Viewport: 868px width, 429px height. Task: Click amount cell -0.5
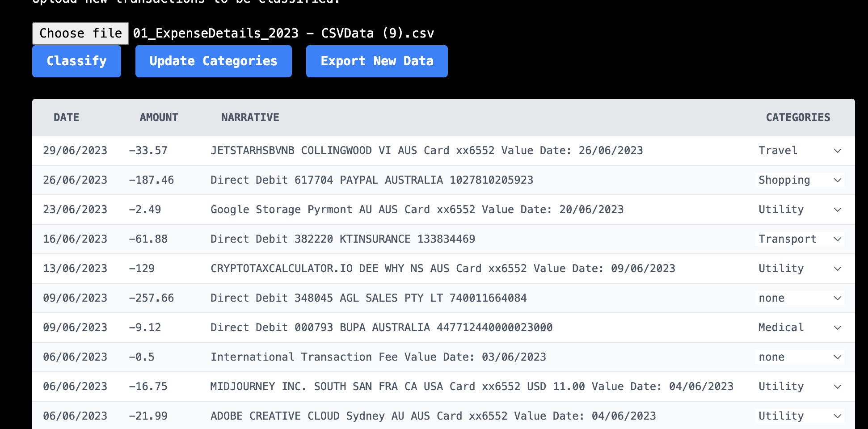(x=142, y=357)
